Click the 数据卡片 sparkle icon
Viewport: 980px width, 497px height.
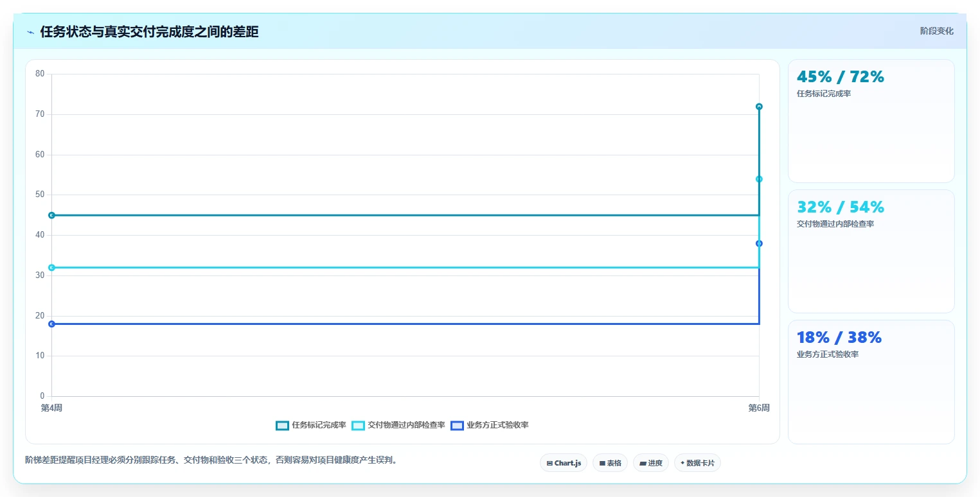[682, 463]
